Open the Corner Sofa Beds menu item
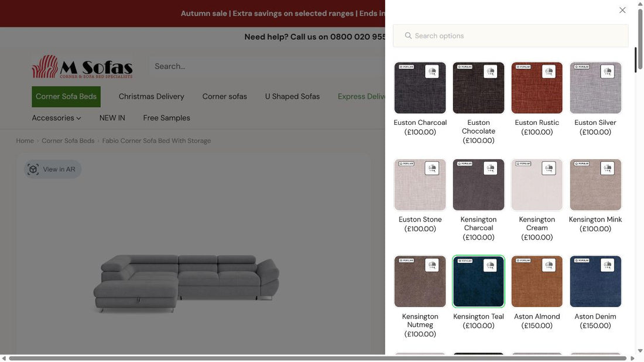Viewport: 644px width, 362px height. (66, 97)
